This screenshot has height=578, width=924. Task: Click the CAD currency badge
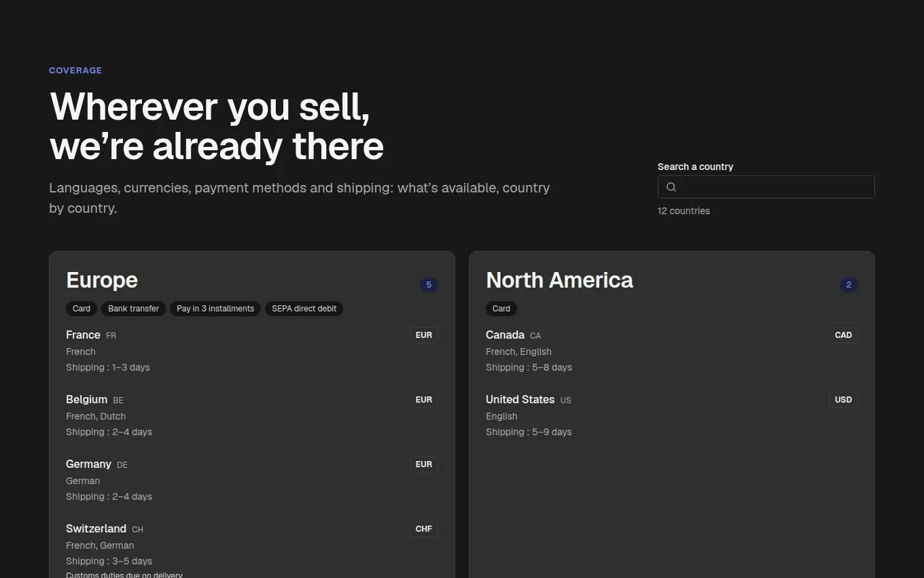point(843,335)
